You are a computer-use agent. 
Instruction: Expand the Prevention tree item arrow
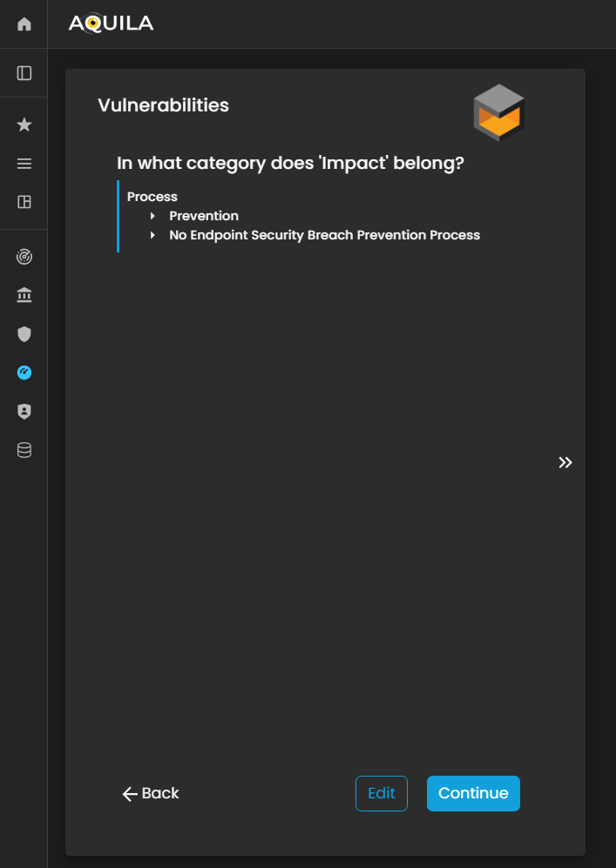coord(152,216)
